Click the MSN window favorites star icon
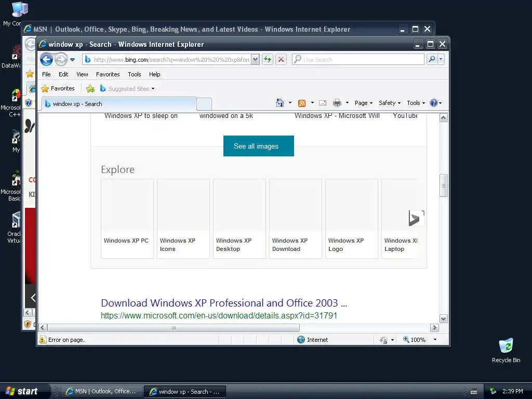The width and height of the screenshot is (532, 399). (30, 74)
